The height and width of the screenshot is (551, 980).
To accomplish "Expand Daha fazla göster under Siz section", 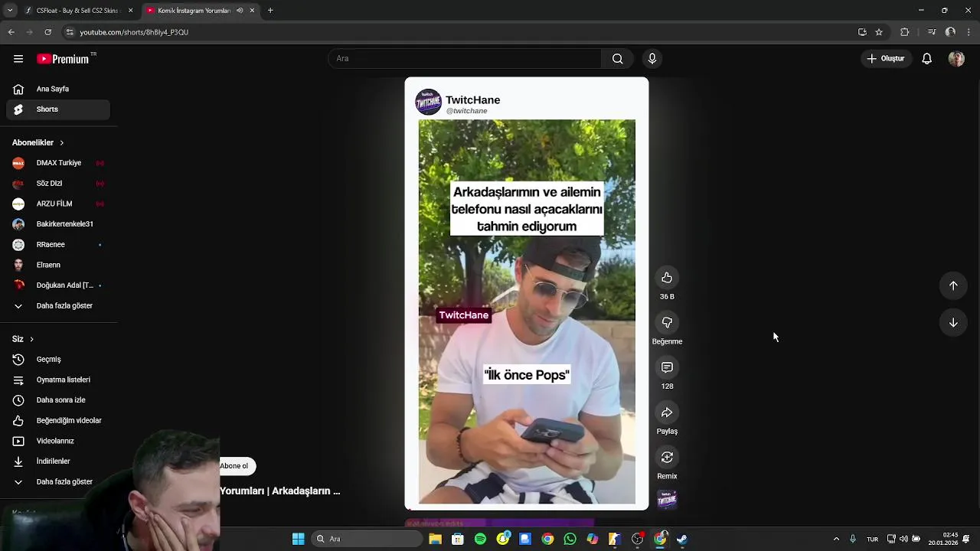I will (x=58, y=481).
